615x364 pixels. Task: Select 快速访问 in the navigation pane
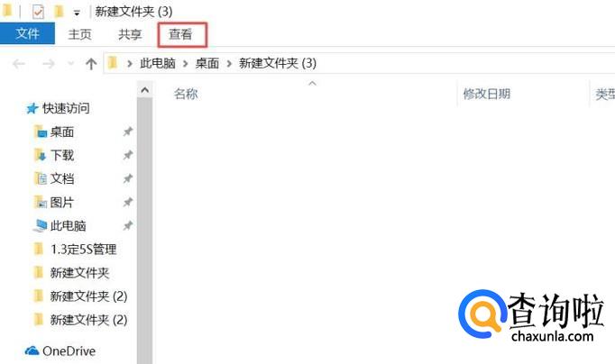(66, 108)
